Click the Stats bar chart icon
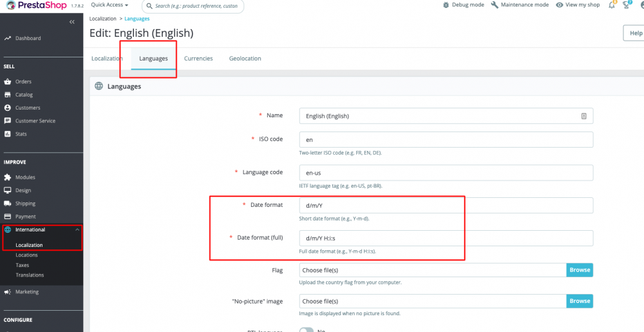 click(x=7, y=134)
